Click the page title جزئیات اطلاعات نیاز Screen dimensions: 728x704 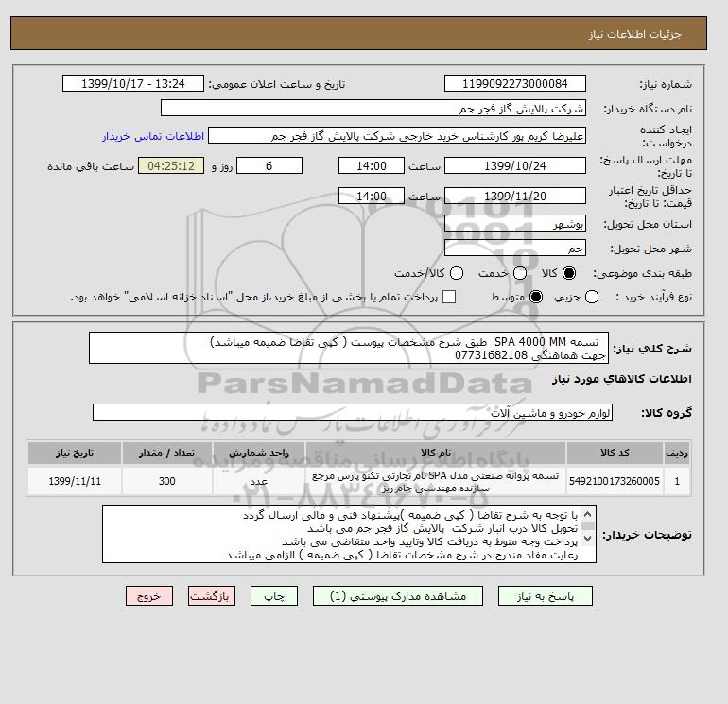[634, 34]
